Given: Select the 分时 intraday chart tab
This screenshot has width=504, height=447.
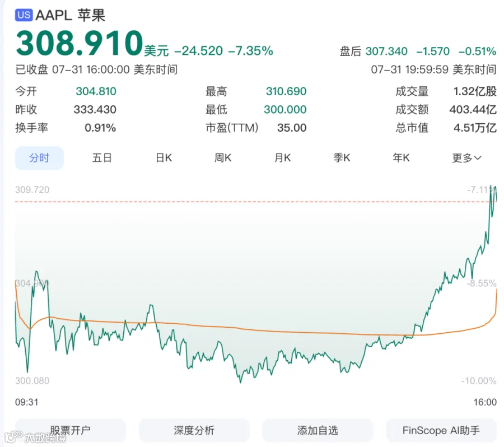Looking at the screenshot, I should 39,158.
